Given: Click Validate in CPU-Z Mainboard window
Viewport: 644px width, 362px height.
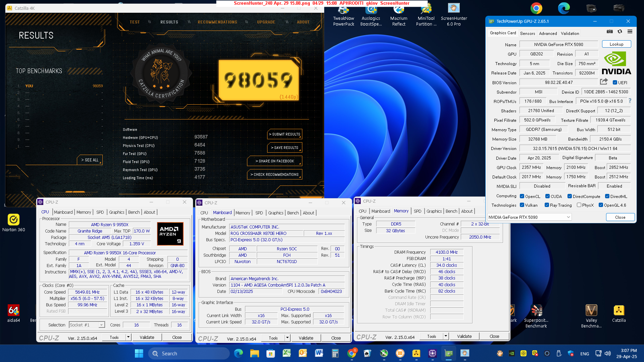Looking at the screenshot, I should [x=306, y=338].
